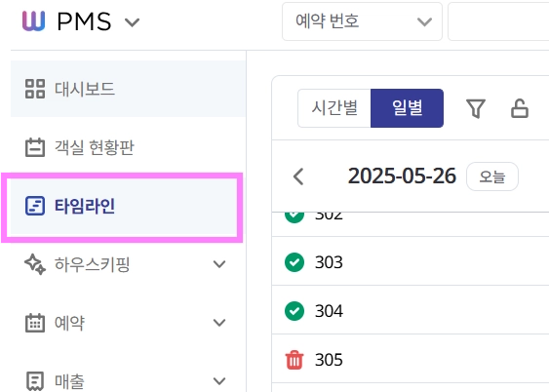This screenshot has width=549, height=392.
Task: Expand the 예약 menu chevron
Action: tap(219, 323)
